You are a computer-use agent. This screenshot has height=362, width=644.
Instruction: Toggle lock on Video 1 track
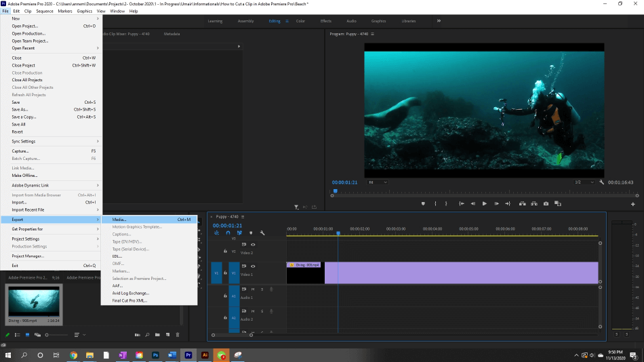[225, 273]
